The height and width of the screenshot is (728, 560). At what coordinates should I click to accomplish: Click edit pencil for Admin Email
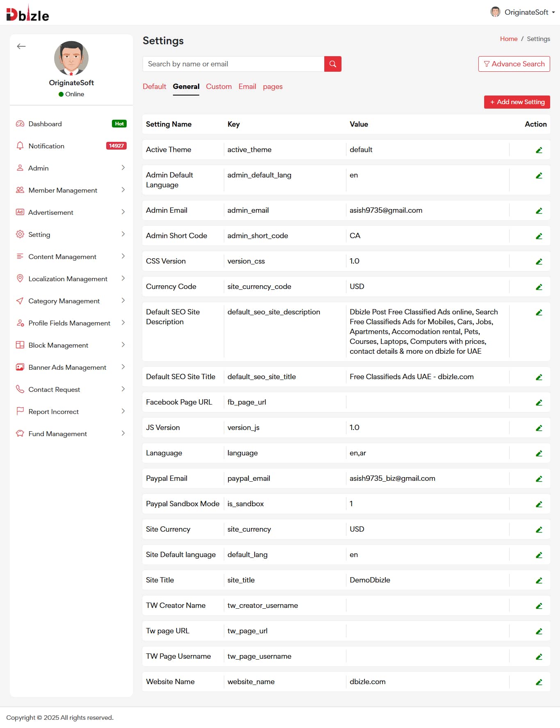click(x=539, y=211)
